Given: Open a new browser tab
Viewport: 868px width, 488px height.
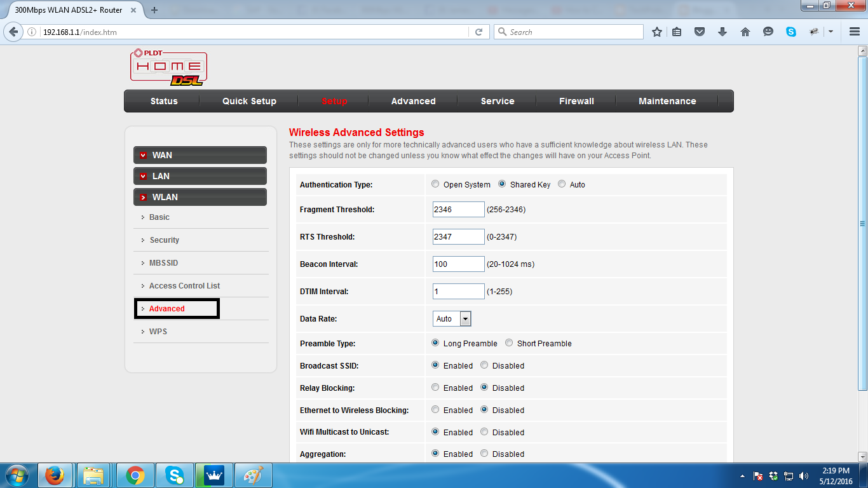Looking at the screenshot, I should pyautogui.click(x=154, y=10).
